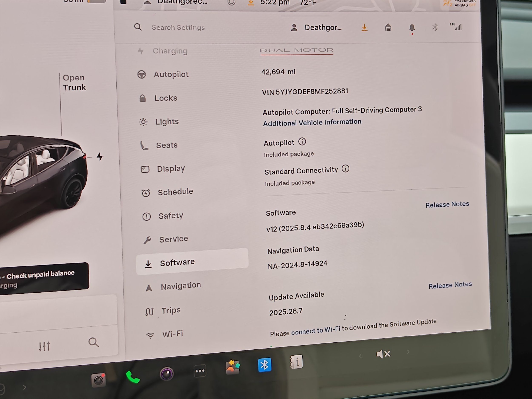
Task: Tap the update version 2025.26.7
Action: pyautogui.click(x=286, y=312)
